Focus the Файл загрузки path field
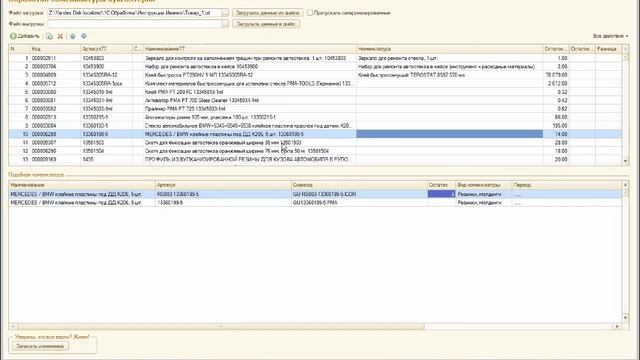 [135, 13]
